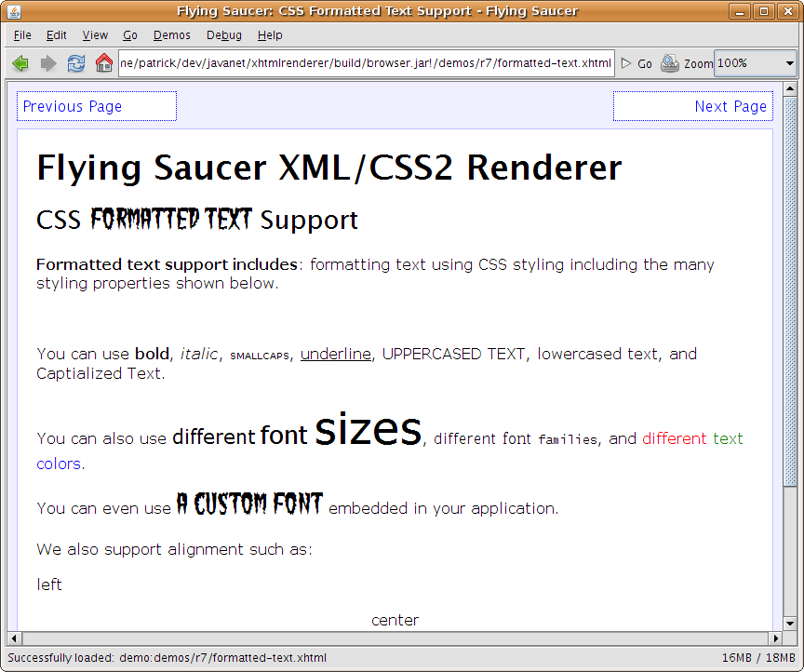804x672 pixels.
Task: Open the View menu
Action: [x=95, y=34]
